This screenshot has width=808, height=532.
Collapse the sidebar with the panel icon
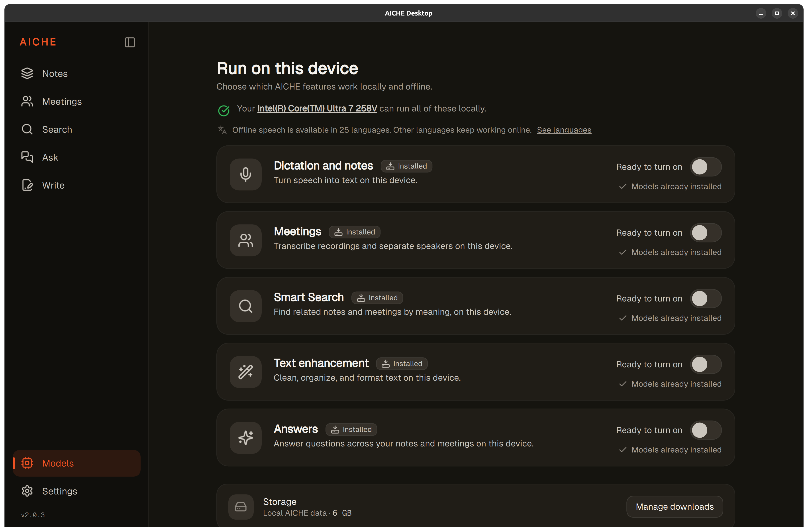point(130,42)
